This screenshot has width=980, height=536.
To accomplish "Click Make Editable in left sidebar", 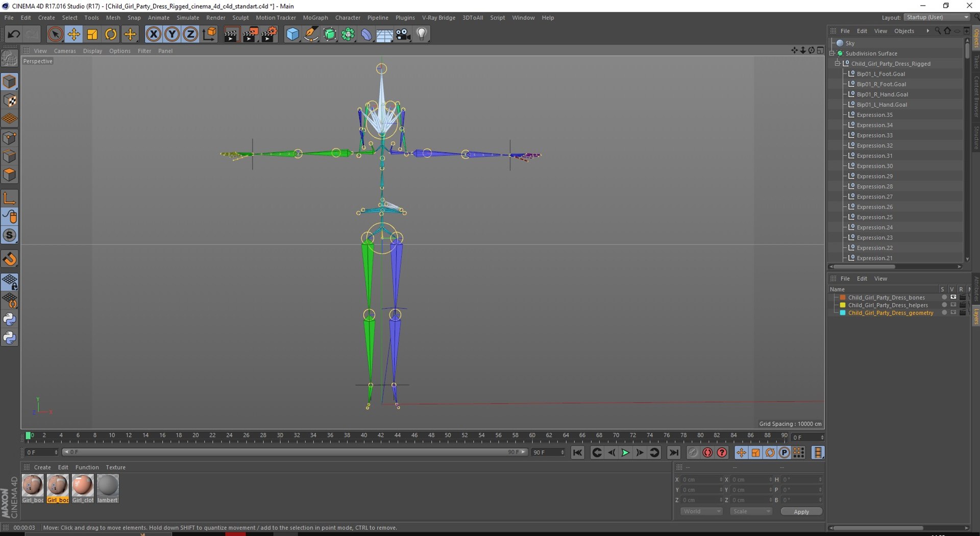I will point(10,59).
